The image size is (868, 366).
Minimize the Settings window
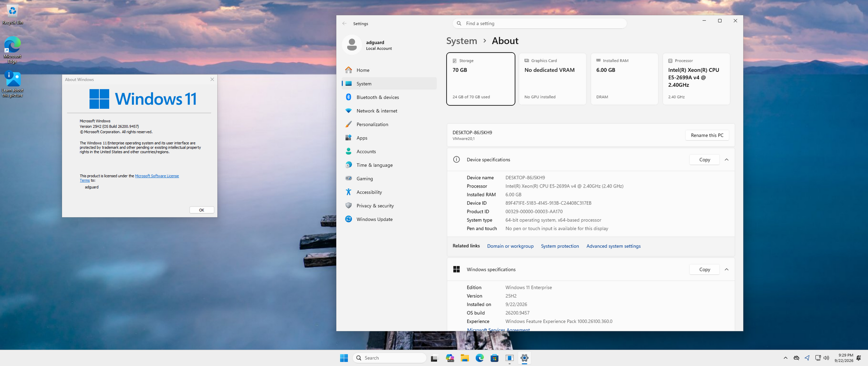(704, 21)
